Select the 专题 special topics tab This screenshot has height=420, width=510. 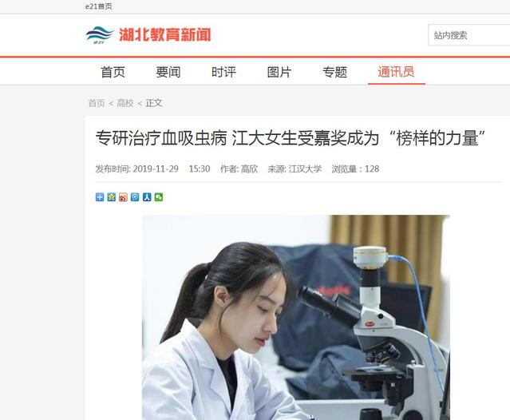pyautogui.click(x=334, y=72)
